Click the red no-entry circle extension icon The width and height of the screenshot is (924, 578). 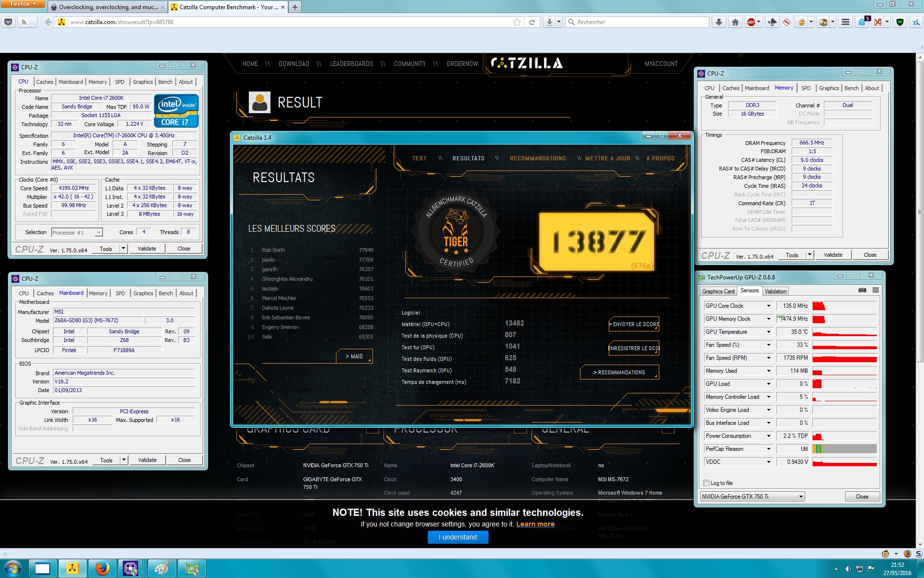click(786, 22)
